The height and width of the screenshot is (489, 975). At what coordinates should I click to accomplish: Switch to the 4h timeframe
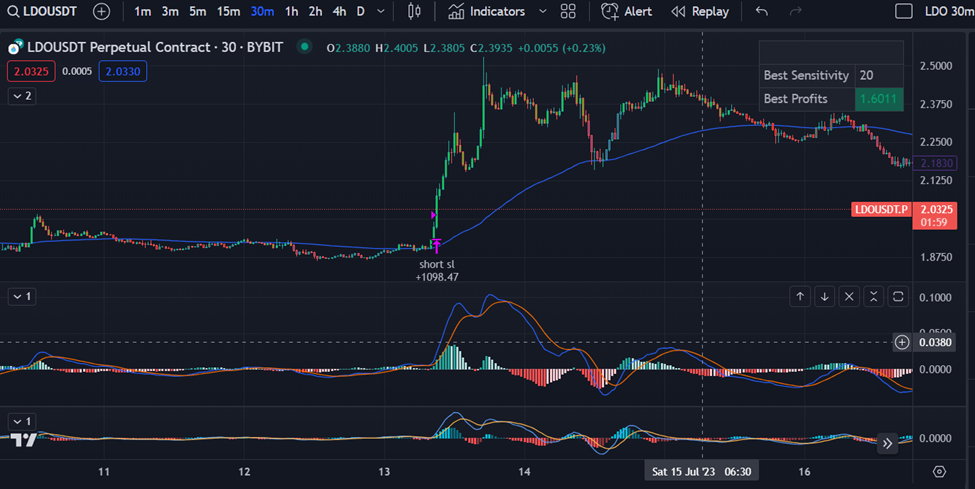[340, 12]
